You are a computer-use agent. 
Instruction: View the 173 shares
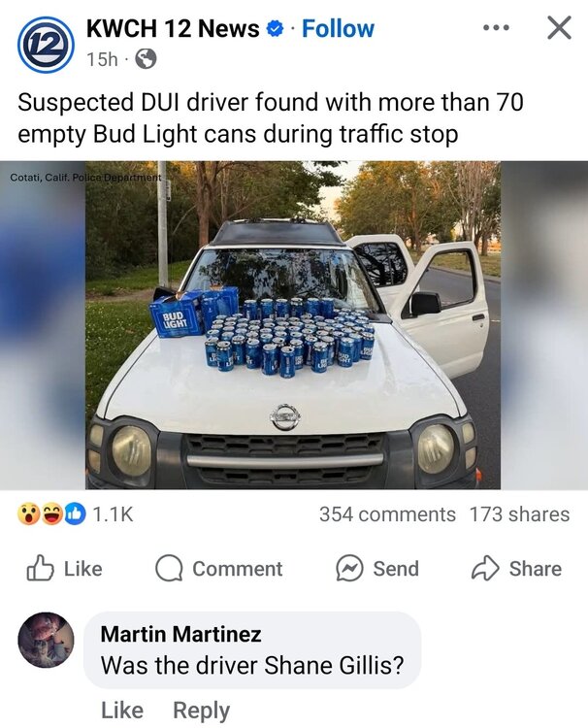coord(519,514)
